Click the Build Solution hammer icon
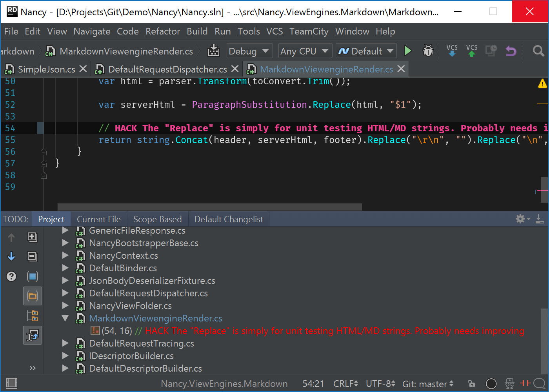 coord(214,51)
